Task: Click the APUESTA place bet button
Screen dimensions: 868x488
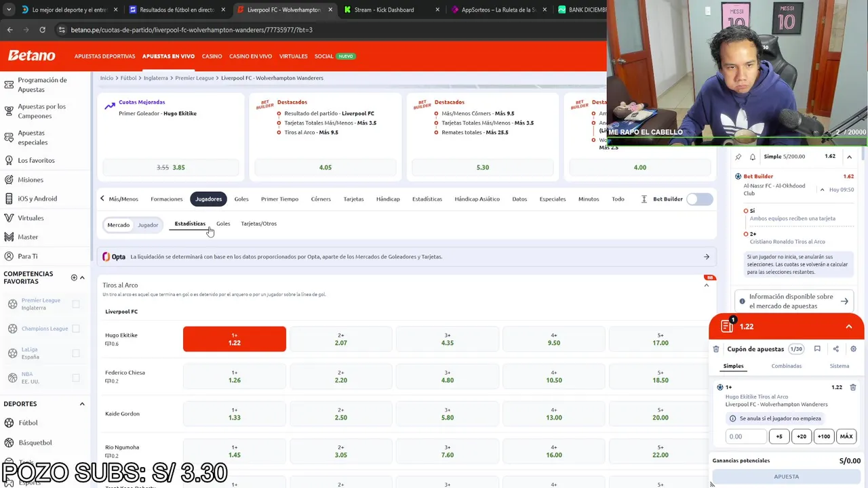Action: click(787, 477)
